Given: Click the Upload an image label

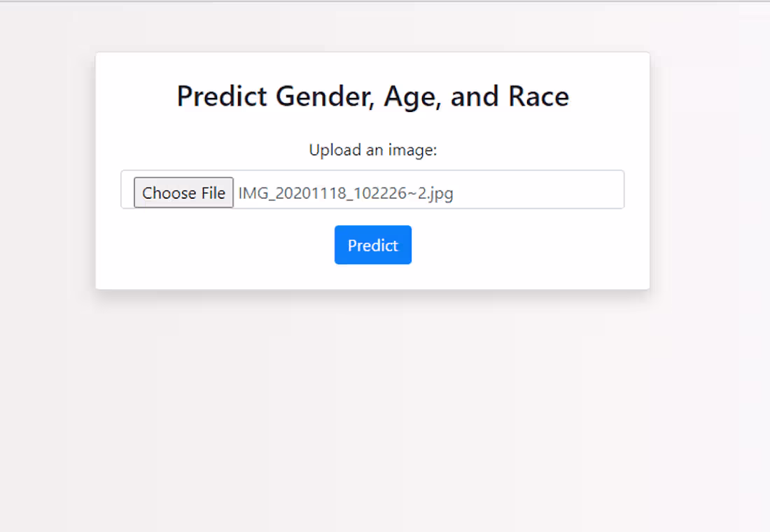Looking at the screenshot, I should click(x=372, y=149).
